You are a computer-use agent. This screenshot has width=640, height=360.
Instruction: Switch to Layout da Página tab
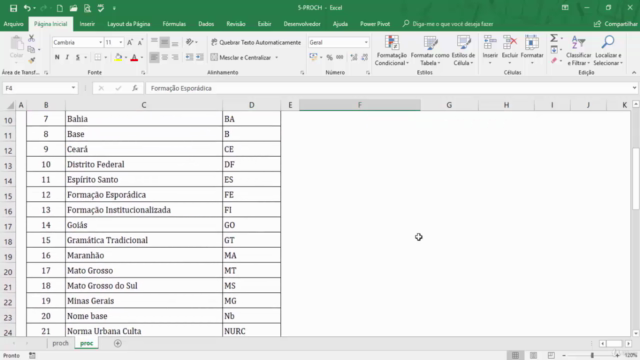pos(129,24)
